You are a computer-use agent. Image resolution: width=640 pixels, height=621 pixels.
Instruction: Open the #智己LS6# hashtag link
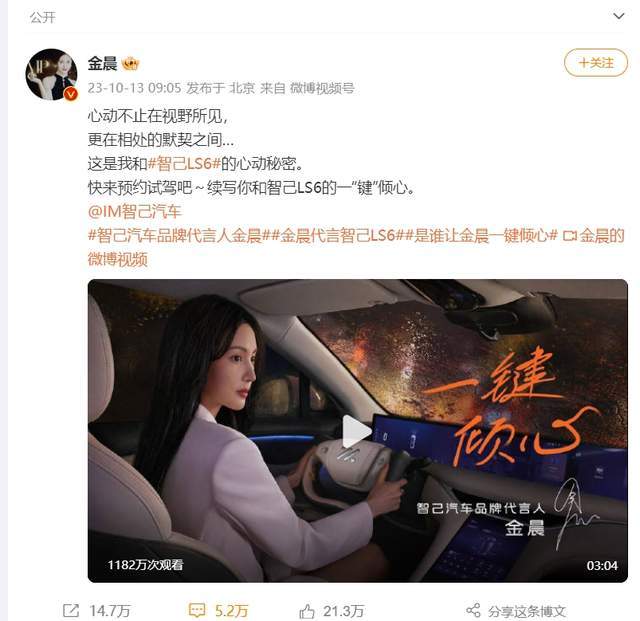pos(184,164)
